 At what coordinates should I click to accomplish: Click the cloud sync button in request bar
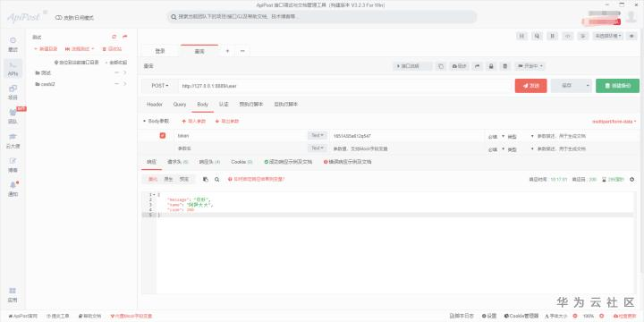click(459, 66)
